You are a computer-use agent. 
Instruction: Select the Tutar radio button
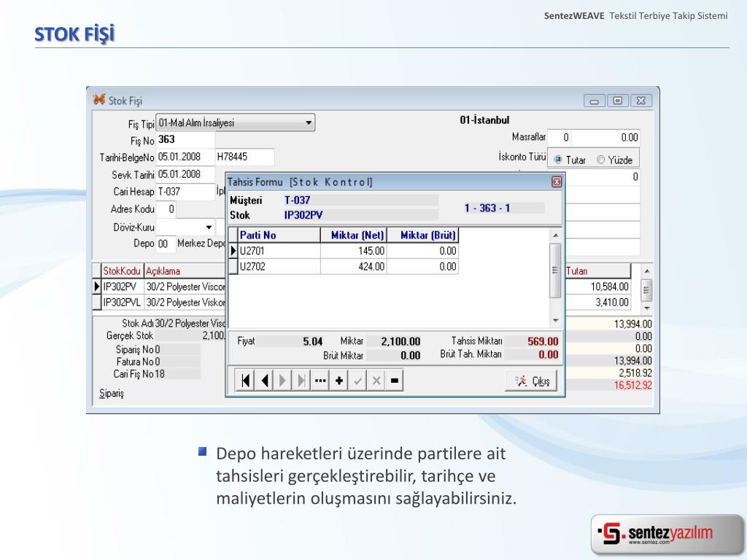[x=558, y=160]
